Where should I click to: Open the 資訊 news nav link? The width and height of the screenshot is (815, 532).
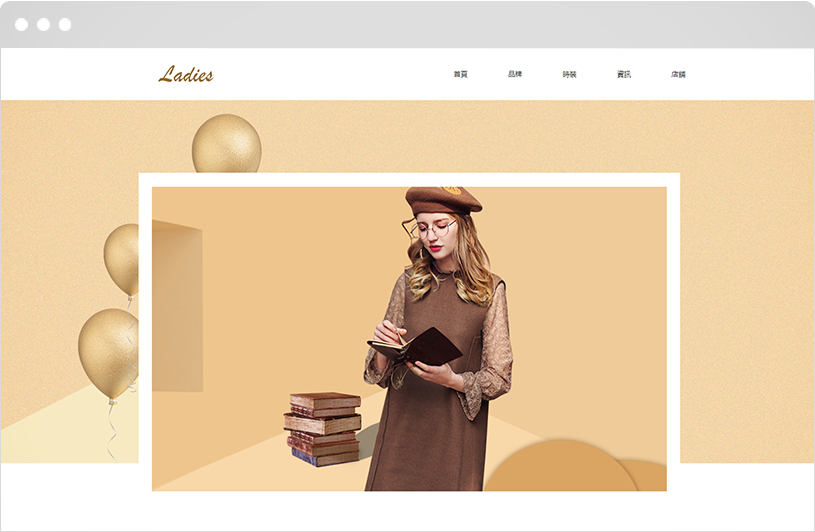coord(624,74)
